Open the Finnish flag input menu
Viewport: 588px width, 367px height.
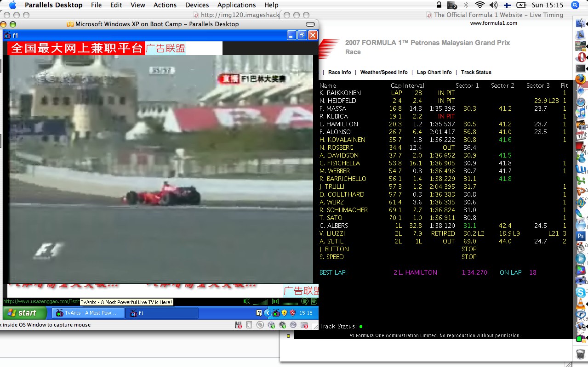click(507, 5)
